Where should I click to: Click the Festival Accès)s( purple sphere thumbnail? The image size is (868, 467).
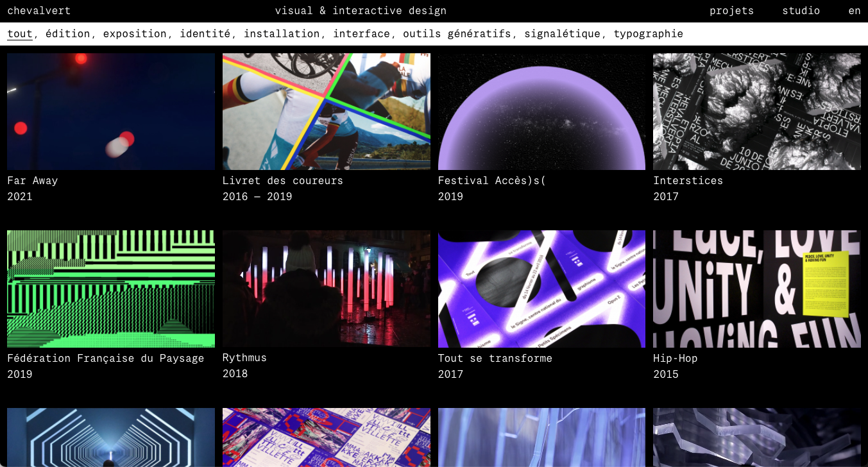[x=541, y=112]
